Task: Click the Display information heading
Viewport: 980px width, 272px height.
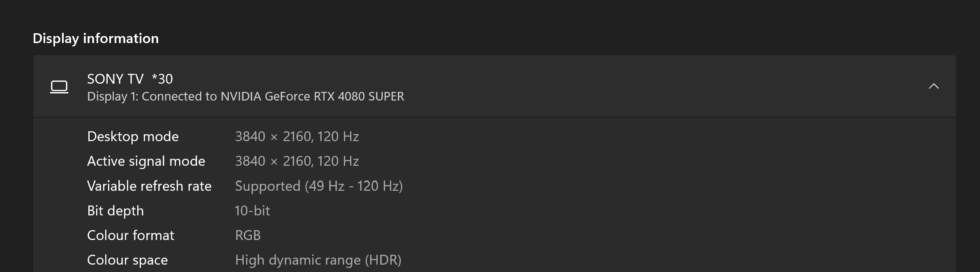Action: (x=96, y=39)
